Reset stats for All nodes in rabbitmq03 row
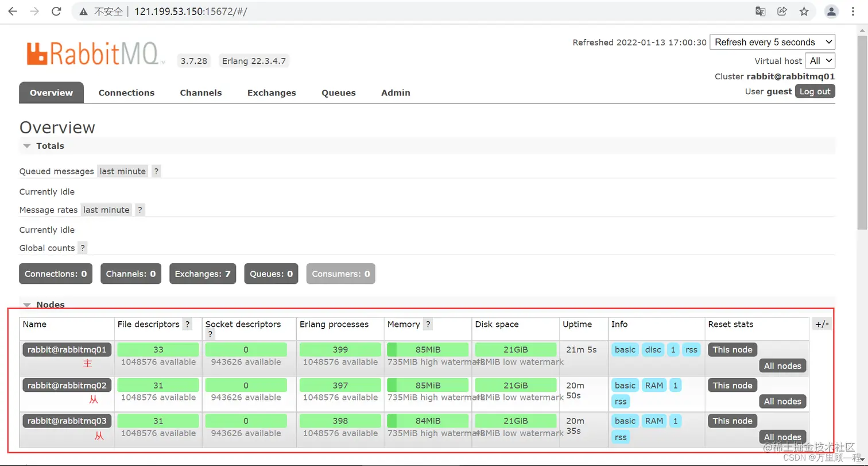Image resolution: width=868 pixels, height=466 pixels. click(782, 437)
